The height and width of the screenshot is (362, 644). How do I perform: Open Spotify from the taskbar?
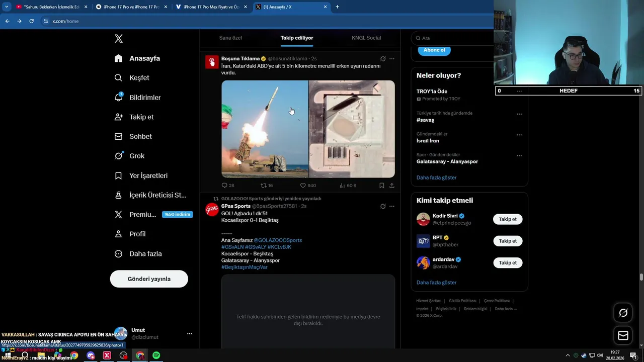pos(156,355)
